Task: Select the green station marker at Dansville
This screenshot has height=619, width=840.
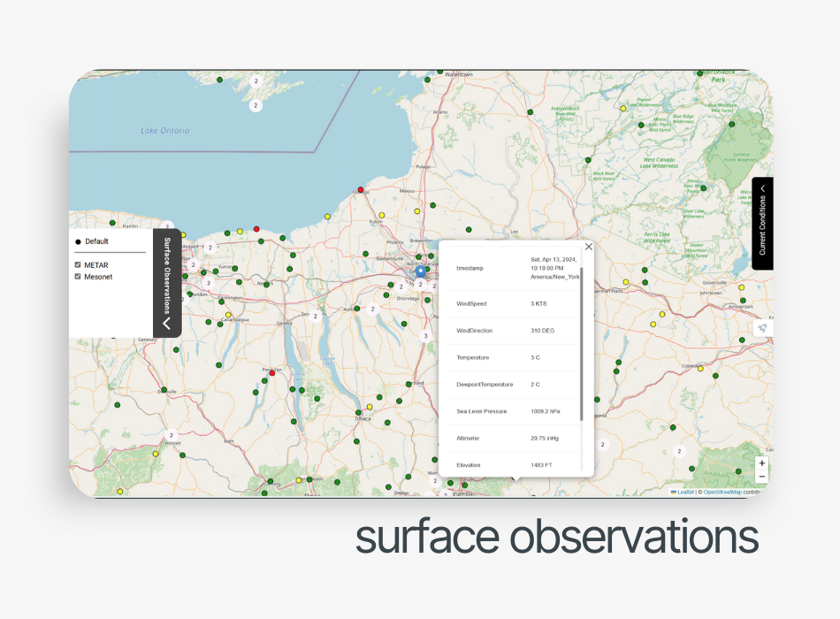Action: [x=164, y=390]
